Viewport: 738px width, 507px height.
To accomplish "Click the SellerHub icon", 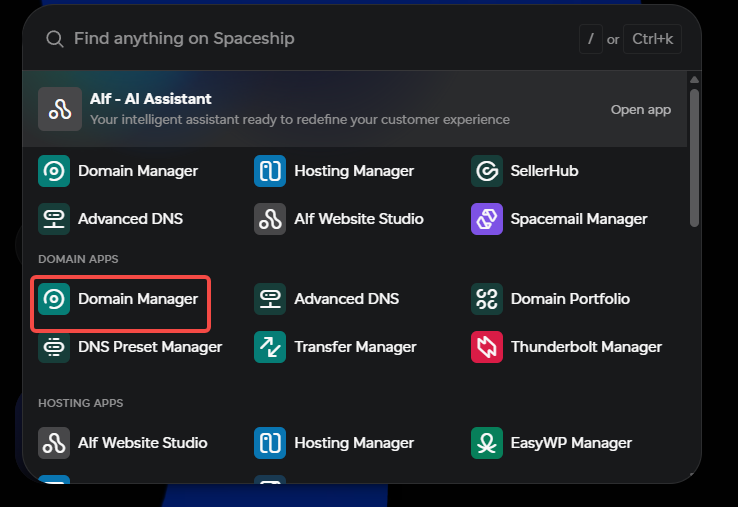I will [x=487, y=171].
